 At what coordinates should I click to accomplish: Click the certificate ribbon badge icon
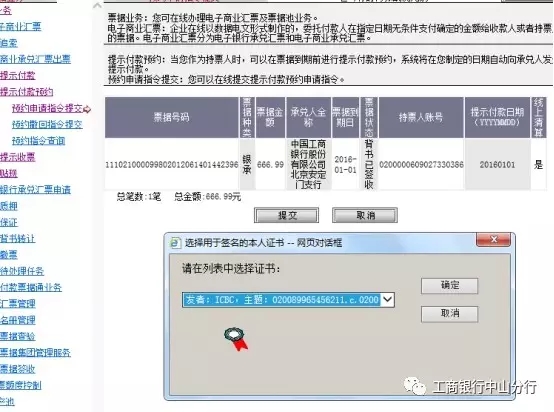pos(236,339)
